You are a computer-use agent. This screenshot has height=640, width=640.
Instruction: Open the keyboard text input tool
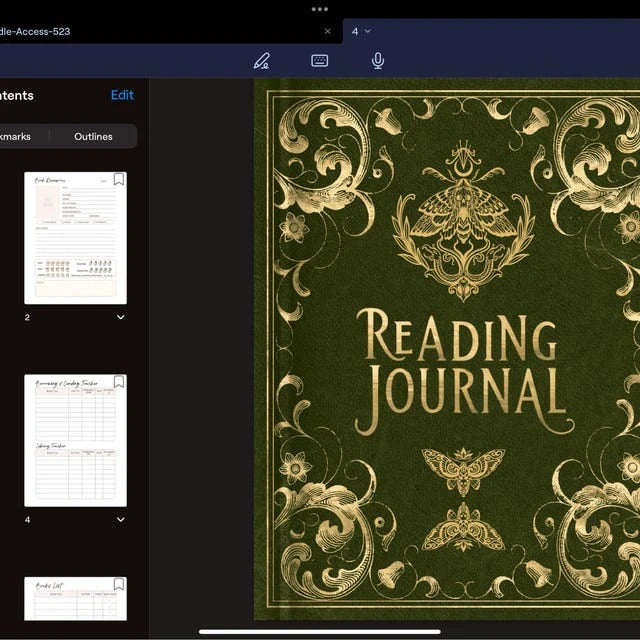click(319, 61)
